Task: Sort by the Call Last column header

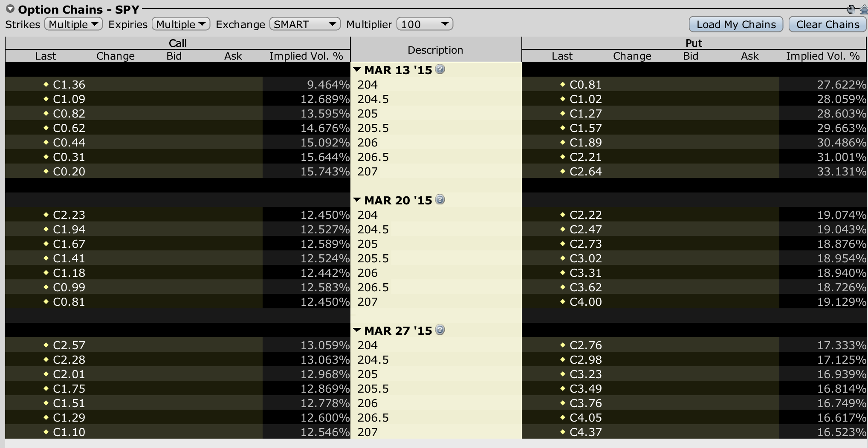Action: [x=46, y=56]
